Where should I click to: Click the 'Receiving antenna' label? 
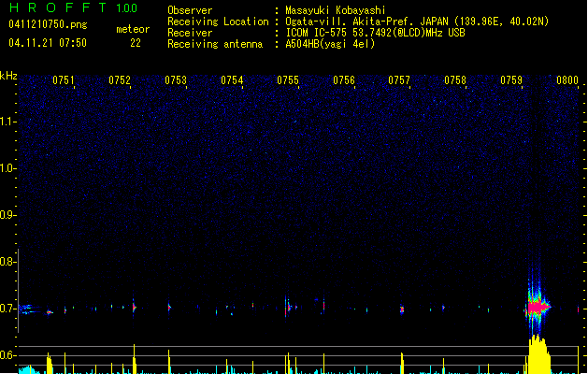coord(215,44)
